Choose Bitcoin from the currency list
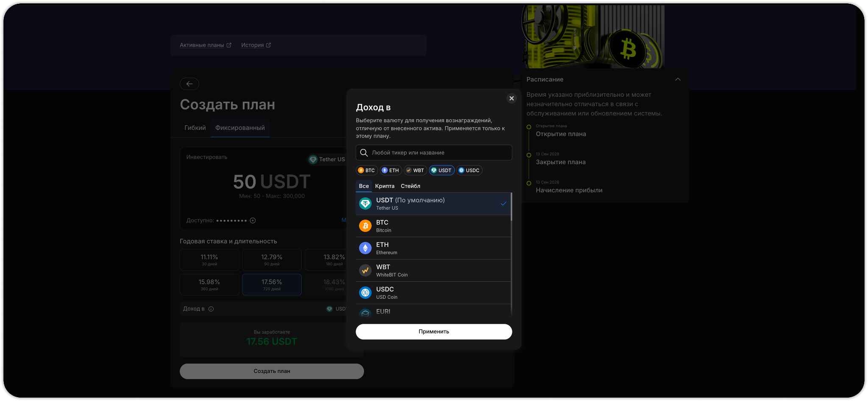 (433, 226)
